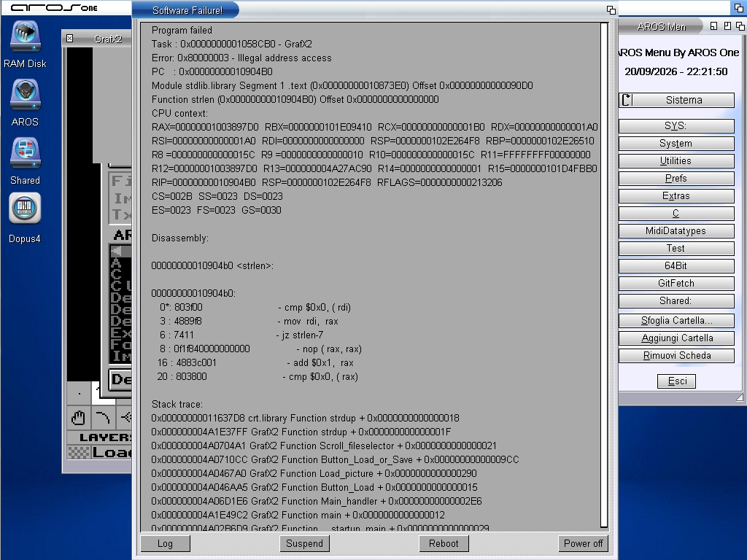Click the Power off button

pyautogui.click(x=583, y=543)
